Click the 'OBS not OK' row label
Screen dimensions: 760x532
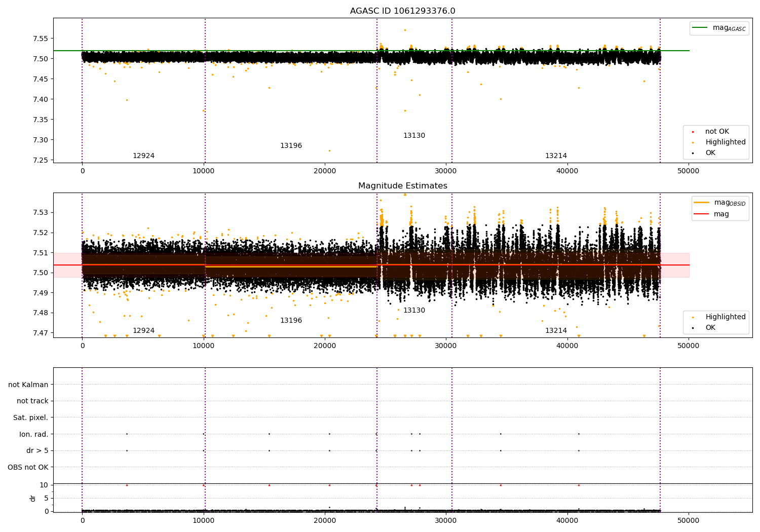point(28,467)
